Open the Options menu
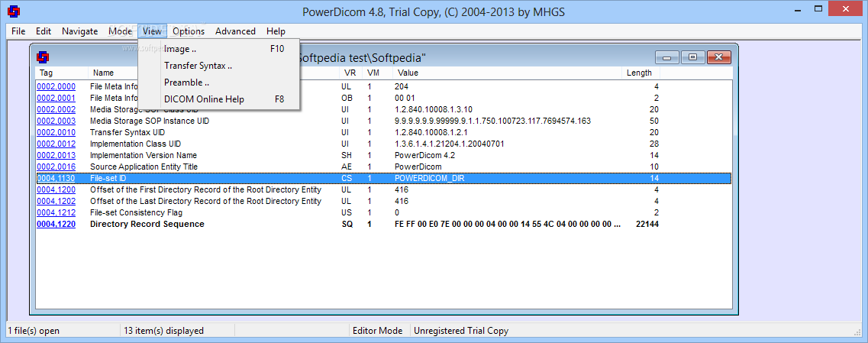The height and width of the screenshot is (343, 868). point(189,31)
